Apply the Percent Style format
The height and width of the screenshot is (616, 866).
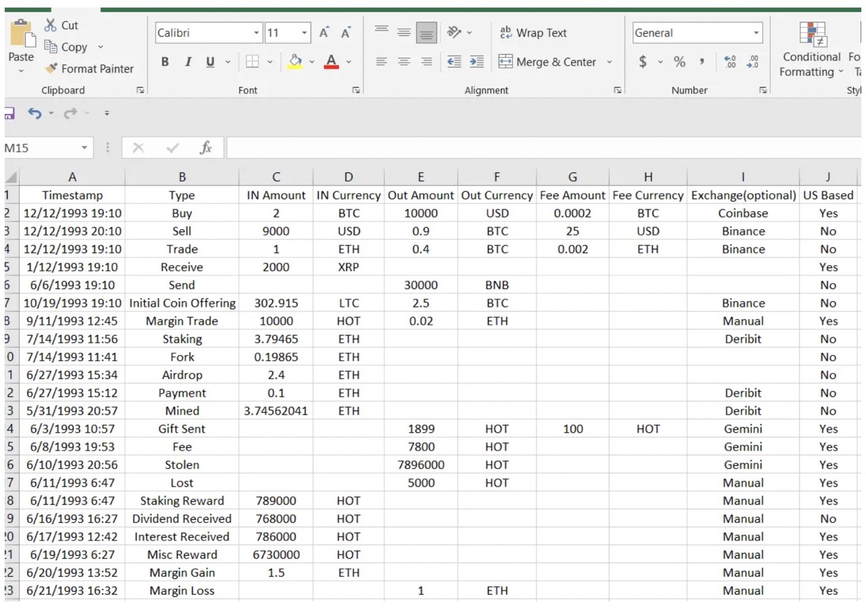pos(679,62)
